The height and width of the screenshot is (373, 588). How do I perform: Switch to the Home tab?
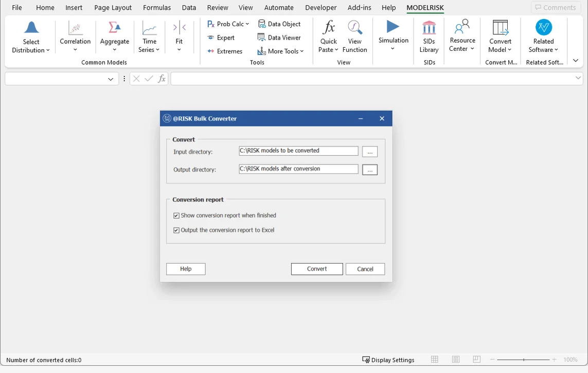coord(45,8)
